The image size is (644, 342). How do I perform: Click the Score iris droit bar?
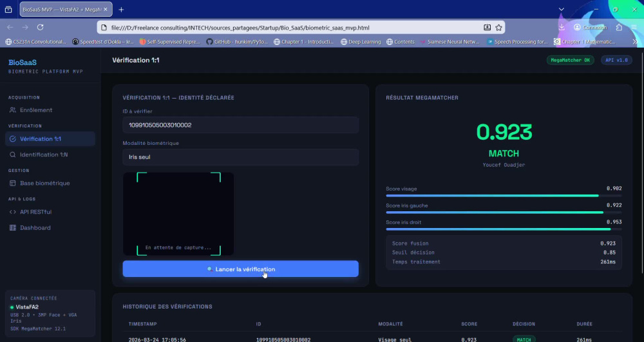pos(504,229)
